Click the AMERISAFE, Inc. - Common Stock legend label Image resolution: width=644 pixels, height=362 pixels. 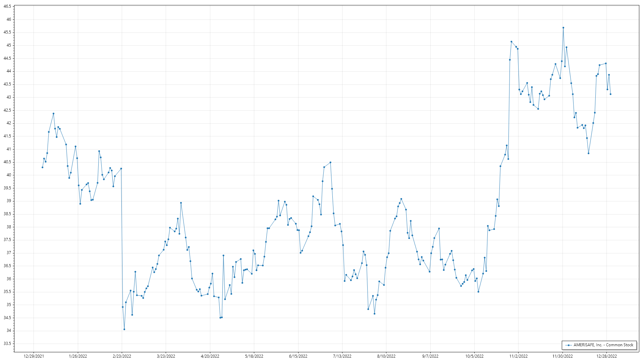point(603,345)
